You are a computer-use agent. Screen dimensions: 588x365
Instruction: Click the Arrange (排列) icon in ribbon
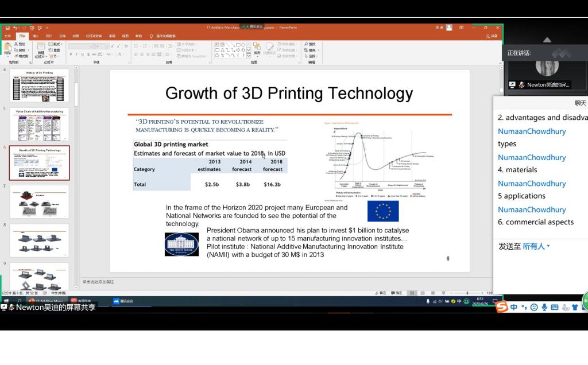tap(257, 48)
